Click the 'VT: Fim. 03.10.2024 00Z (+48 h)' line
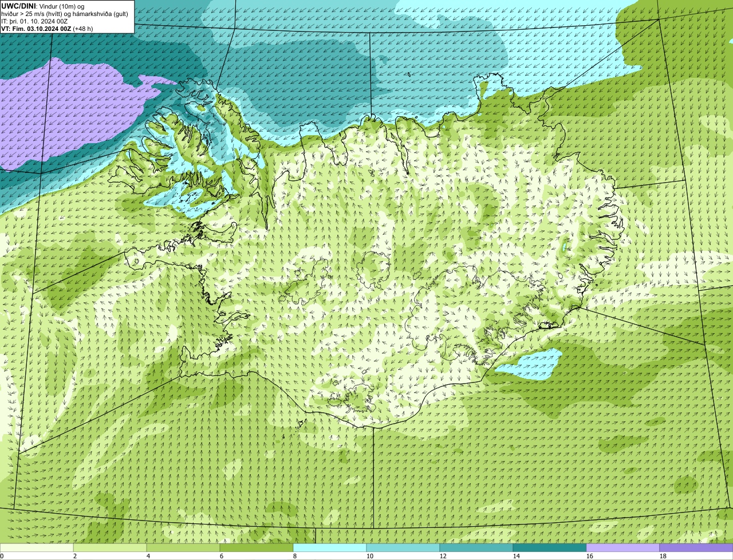Screen dimensions: 733x560 47,28
